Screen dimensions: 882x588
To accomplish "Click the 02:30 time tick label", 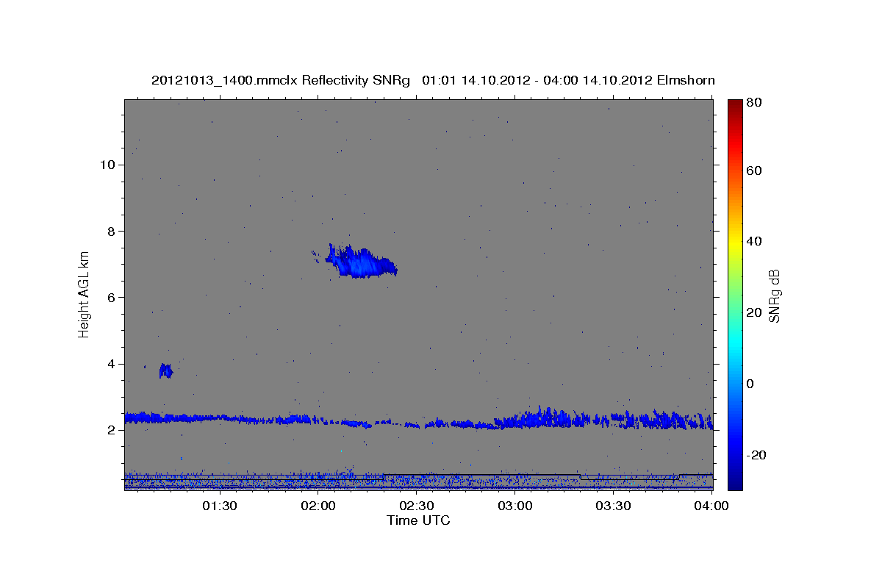I will pyautogui.click(x=416, y=506).
